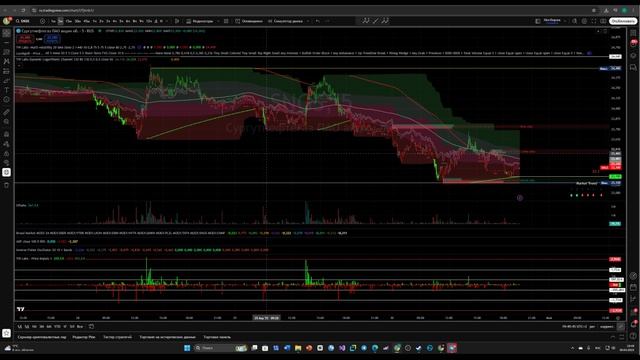The height and width of the screenshot is (360, 640).
Task: Select the ruler measure tool
Action: (7, 112)
